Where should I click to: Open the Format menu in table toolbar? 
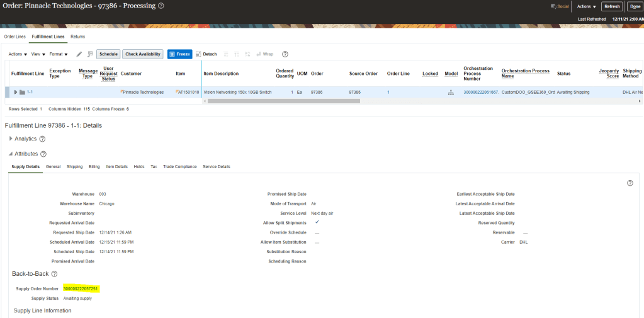[x=59, y=54]
